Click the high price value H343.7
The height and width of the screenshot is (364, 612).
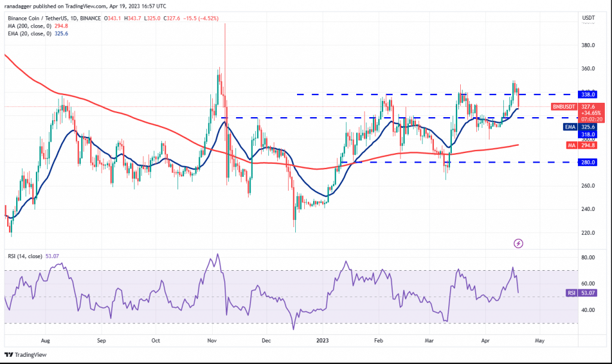tap(133, 19)
